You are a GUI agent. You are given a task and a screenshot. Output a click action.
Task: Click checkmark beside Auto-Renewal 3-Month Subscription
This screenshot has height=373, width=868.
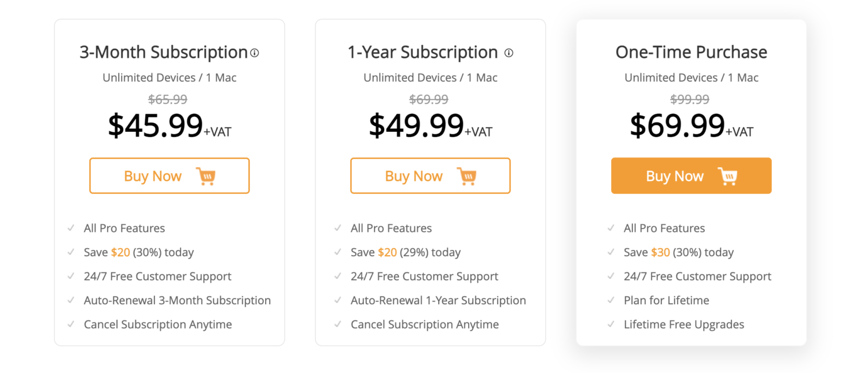click(71, 300)
